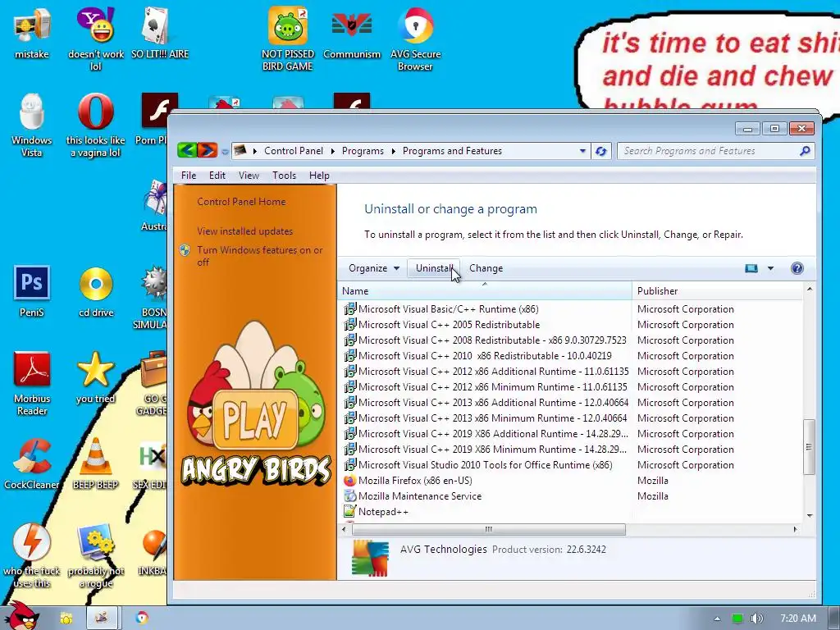Viewport: 840px width, 630px height.
Task: Open the red Opera 'O' desktop icon
Action: tap(96, 126)
